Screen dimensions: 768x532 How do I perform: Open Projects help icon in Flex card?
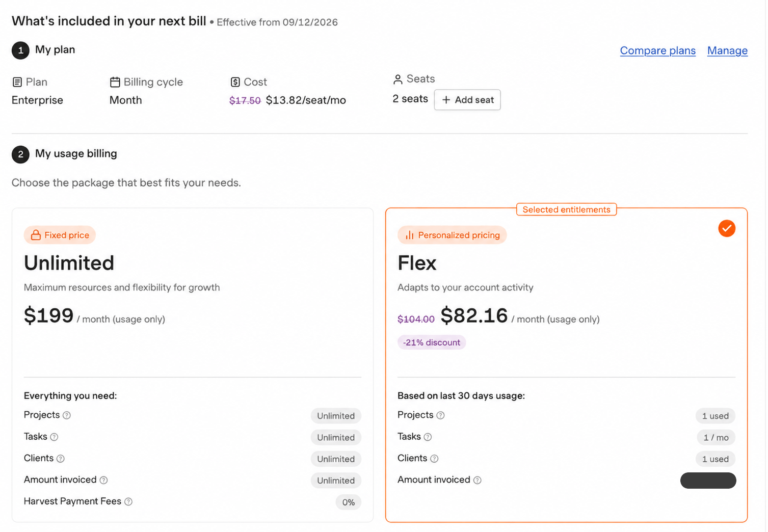click(441, 415)
